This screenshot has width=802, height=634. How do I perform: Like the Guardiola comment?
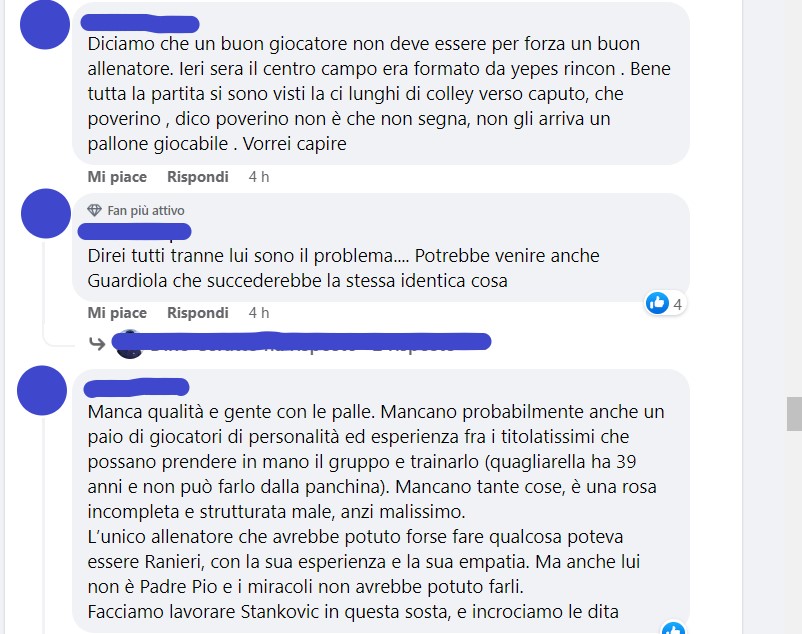(117, 313)
